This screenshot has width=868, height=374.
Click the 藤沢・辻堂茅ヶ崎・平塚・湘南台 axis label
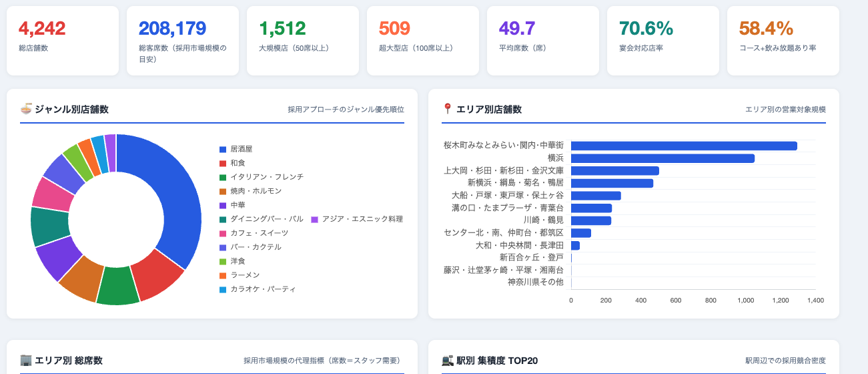(504, 270)
